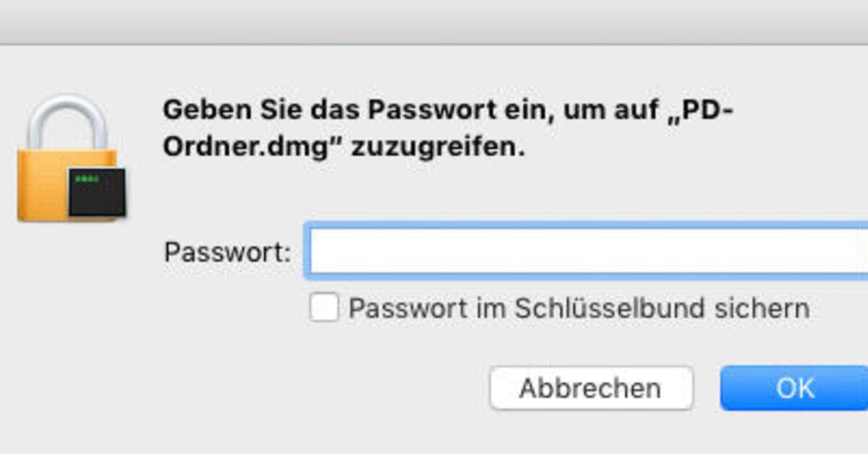Screen dimensions: 868x454
Task: Click the middle of the empty Passwort text box
Action: click(586, 252)
